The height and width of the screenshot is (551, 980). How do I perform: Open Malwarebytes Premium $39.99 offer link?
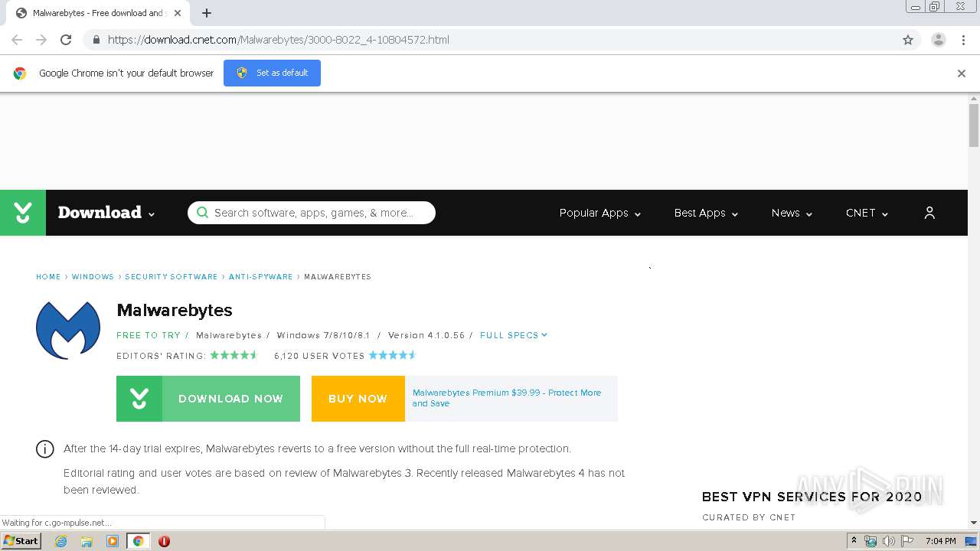(x=507, y=398)
